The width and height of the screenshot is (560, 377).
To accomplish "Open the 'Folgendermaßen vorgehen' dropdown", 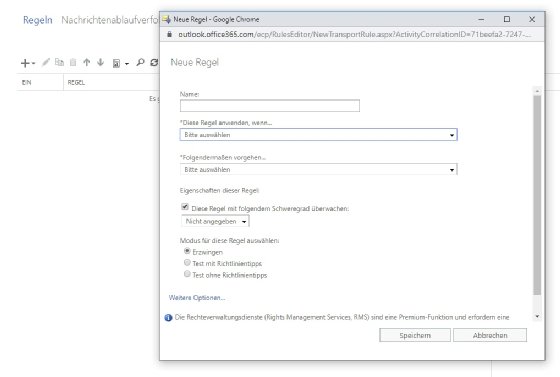I will coord(319,169).
